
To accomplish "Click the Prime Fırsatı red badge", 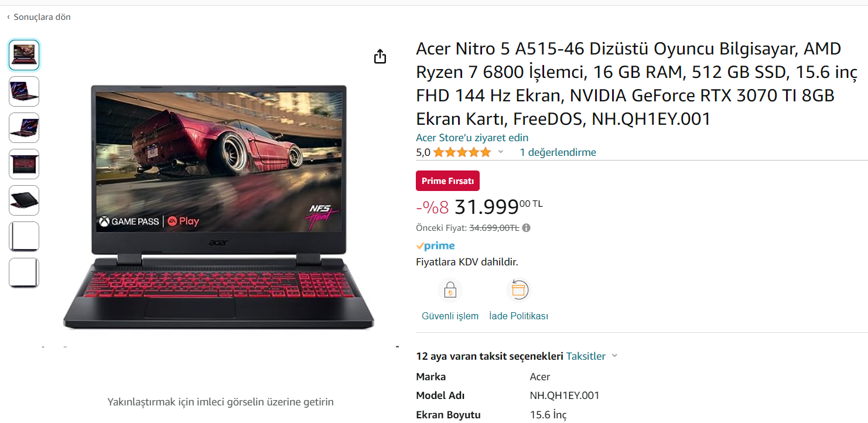I will [447, 181].
